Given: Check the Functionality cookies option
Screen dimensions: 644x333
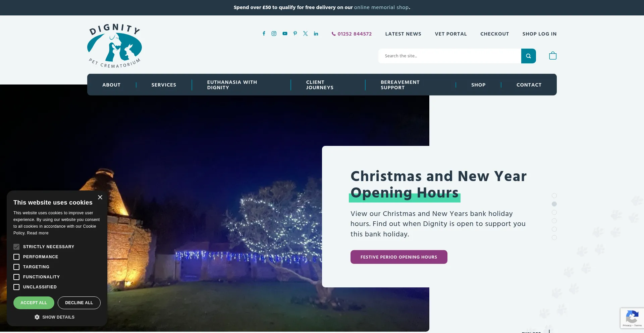Looking at the screenshot, I should coord(16,277).
